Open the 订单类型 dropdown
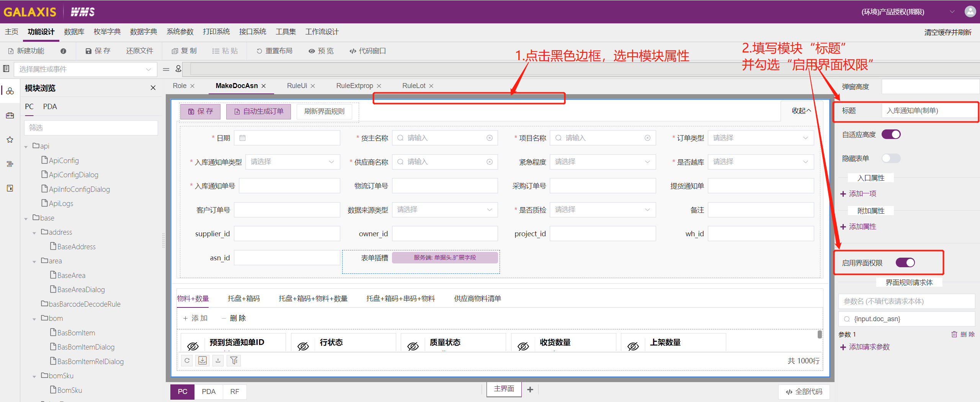The image size is (980, 402). [x=761, y=138]
